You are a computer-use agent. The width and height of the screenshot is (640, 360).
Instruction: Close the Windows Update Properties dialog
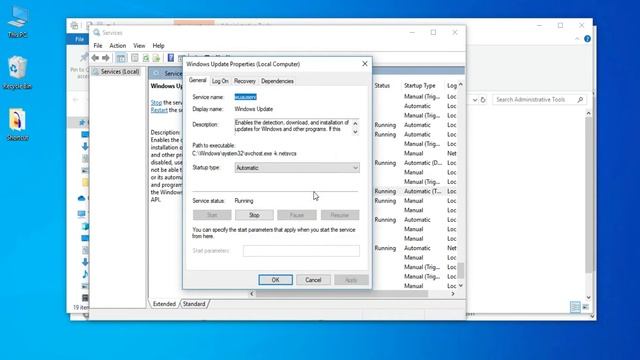click(365, 64)
